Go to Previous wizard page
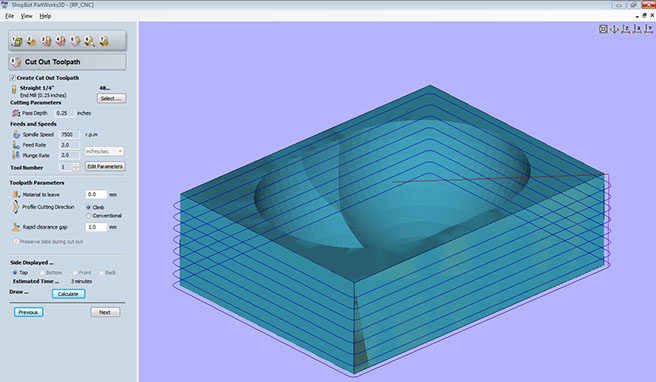The width and height of the screenshot is (656, 382). coord(28,312)
